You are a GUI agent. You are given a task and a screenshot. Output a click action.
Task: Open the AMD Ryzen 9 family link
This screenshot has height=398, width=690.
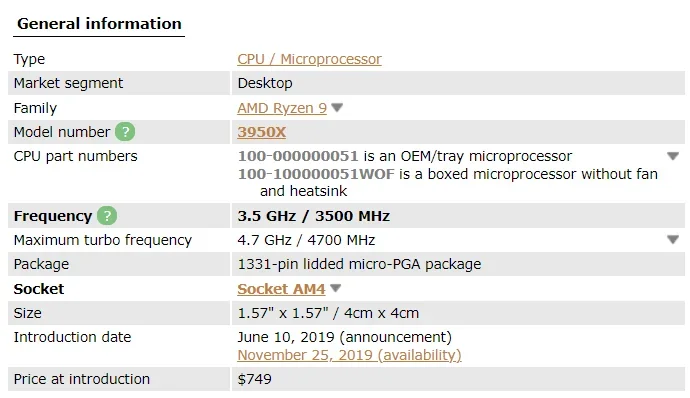[x=282, y=108]
